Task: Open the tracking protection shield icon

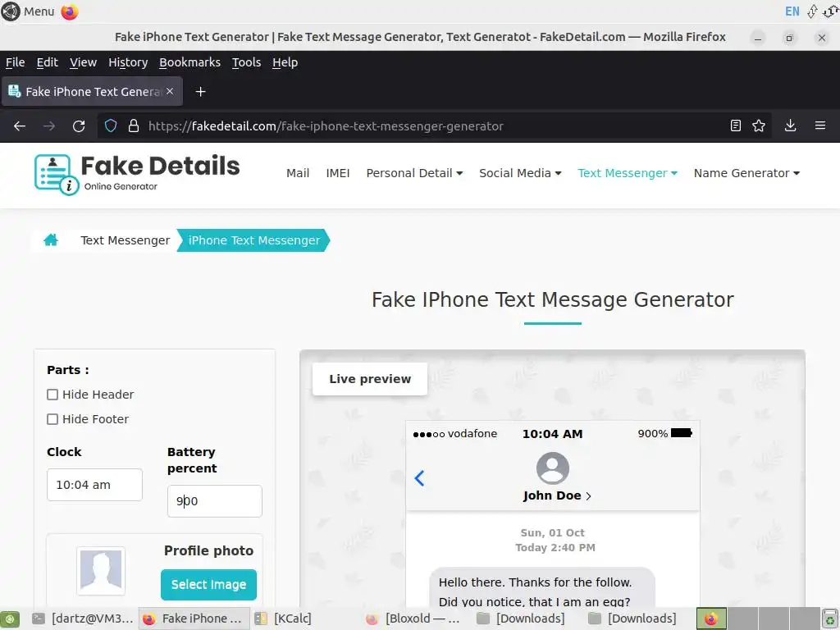Action: click(x=111, y=126)
